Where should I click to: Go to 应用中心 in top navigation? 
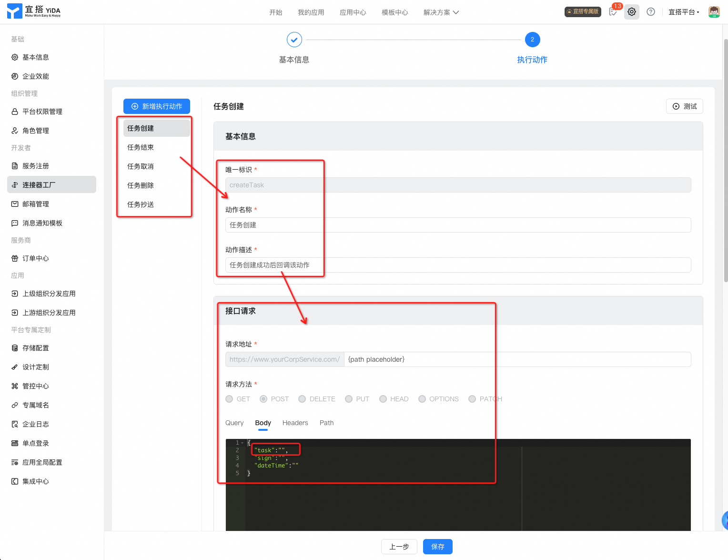353,12
